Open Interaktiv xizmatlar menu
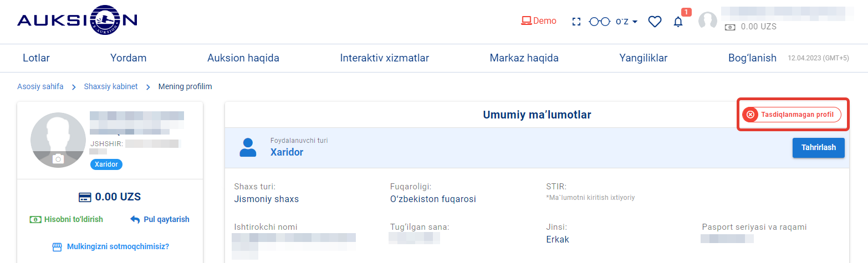 384,58
